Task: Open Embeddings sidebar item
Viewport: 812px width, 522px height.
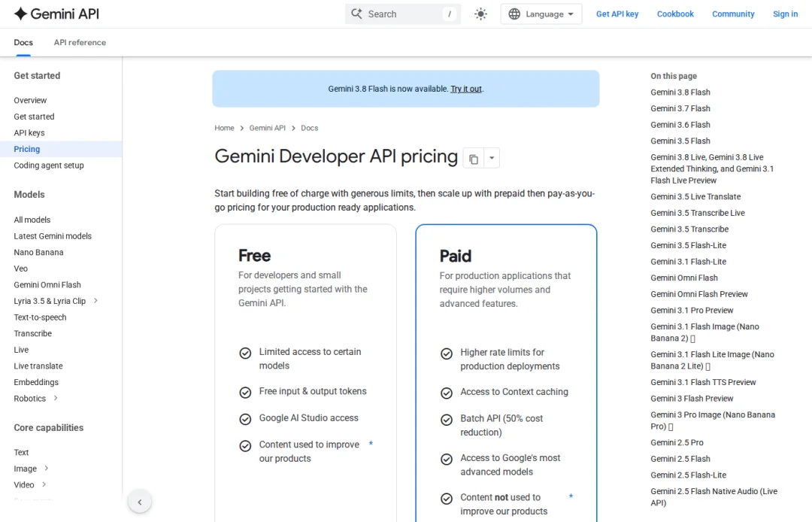Action: [36, 382]
